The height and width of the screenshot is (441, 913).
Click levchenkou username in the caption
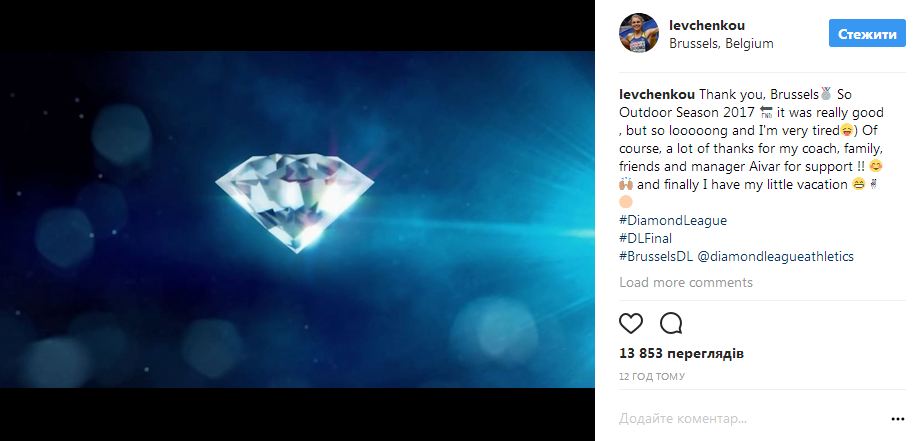pos(657,93)
